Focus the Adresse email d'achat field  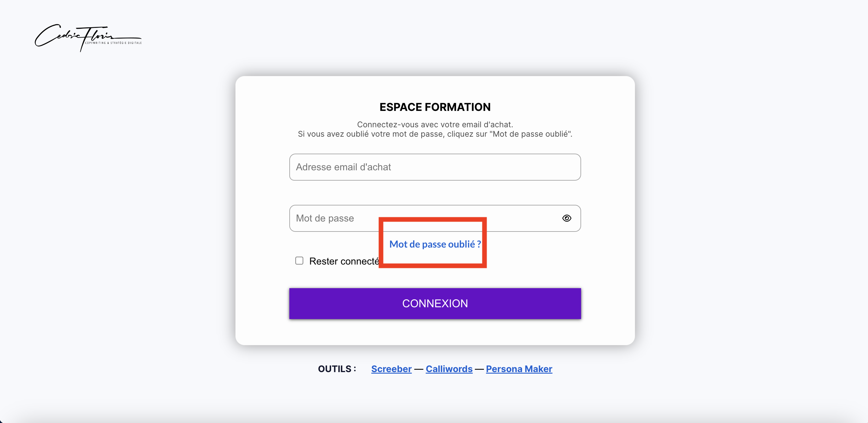tap(435, 167)
